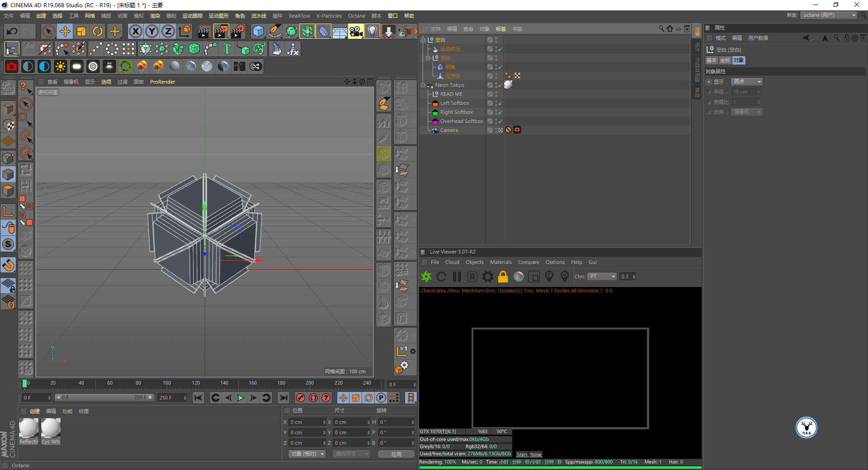Select Reflective material thumbnail

tap(28, 431)
